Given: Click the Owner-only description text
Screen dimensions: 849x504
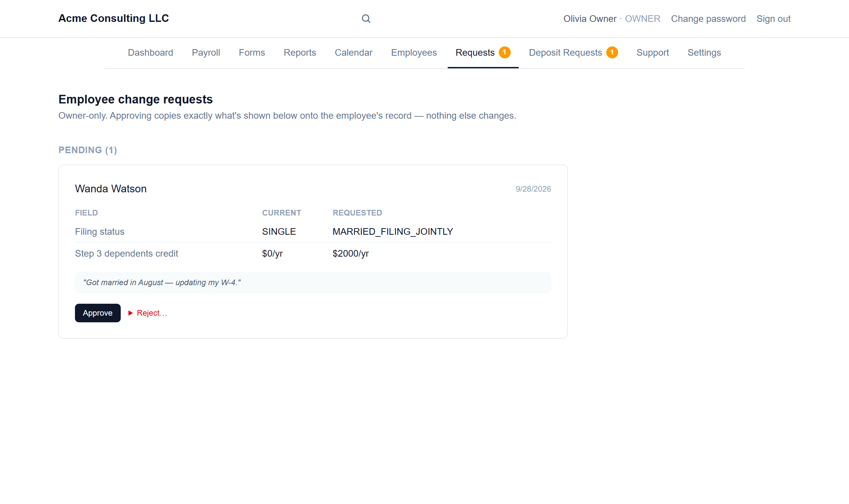Looking at the screenshot, I should (287, 116).
